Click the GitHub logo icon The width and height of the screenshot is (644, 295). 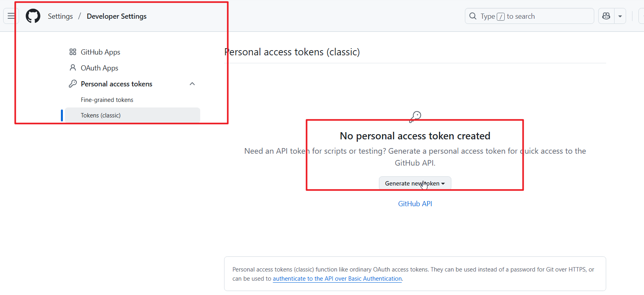pos(33,16)
